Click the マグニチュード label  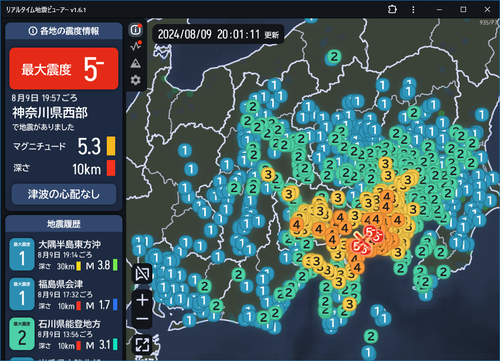[39, 146]
